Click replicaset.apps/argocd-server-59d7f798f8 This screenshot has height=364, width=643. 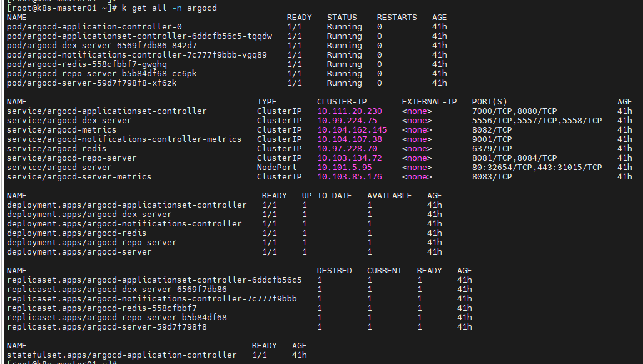tap(106, 327)
